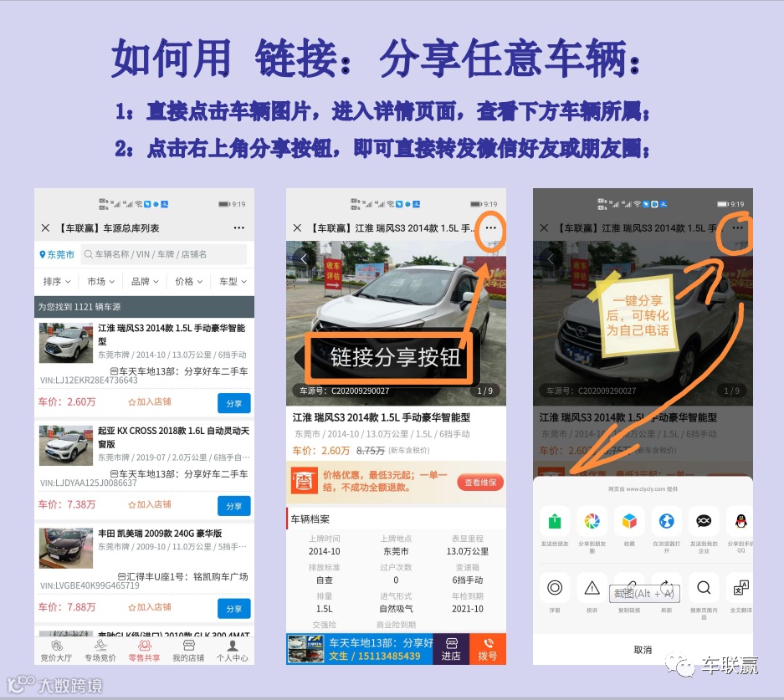Screen dimensions: 784x700
Task: Open the three-dot share menu on middle detail page
Action: (491, 227)
